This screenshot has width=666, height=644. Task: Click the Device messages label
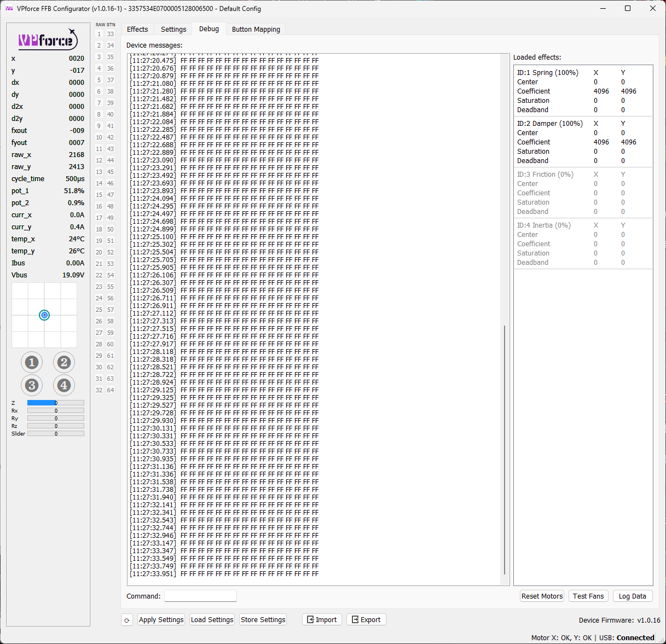(x=154, y=45)
